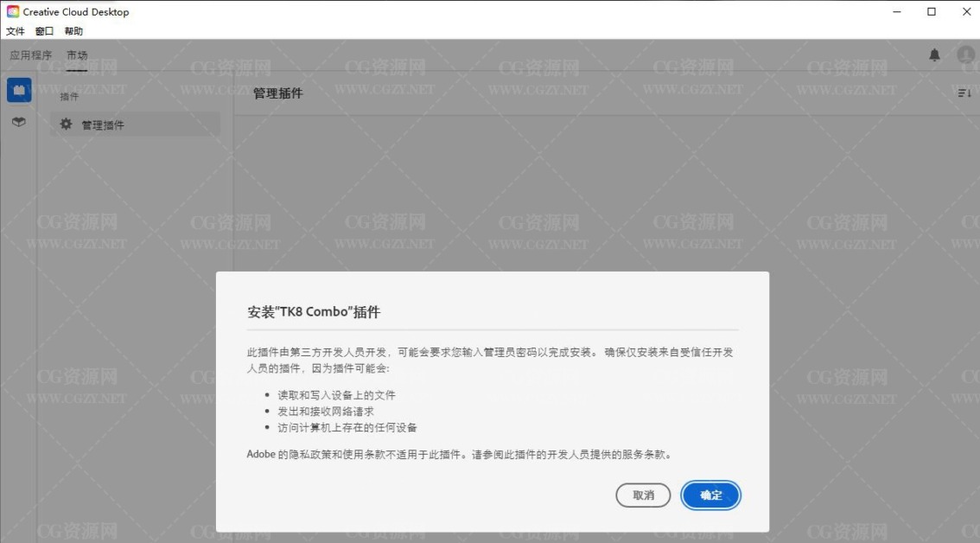Viewport: 980px width, 543px height.
Task: Click the Adobe privacy policy notice text
Action: (460, 454)
